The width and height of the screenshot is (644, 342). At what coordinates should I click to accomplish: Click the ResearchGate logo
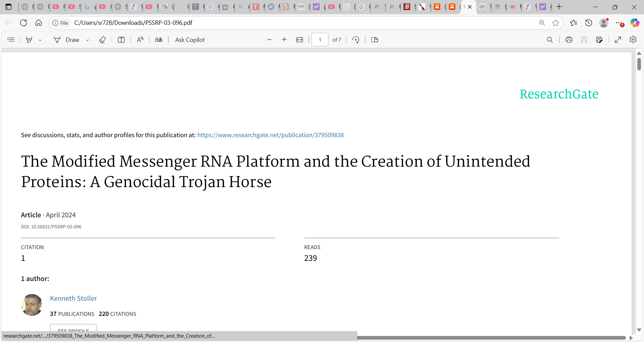click(x=559, y=94)
